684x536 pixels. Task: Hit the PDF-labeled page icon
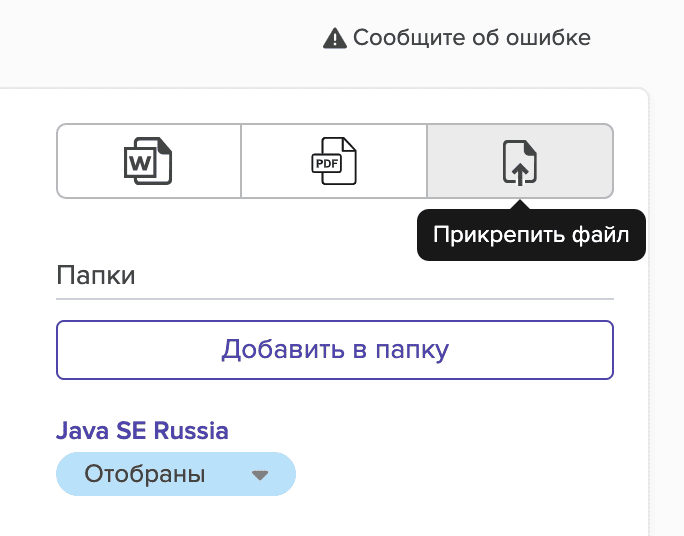334,161
